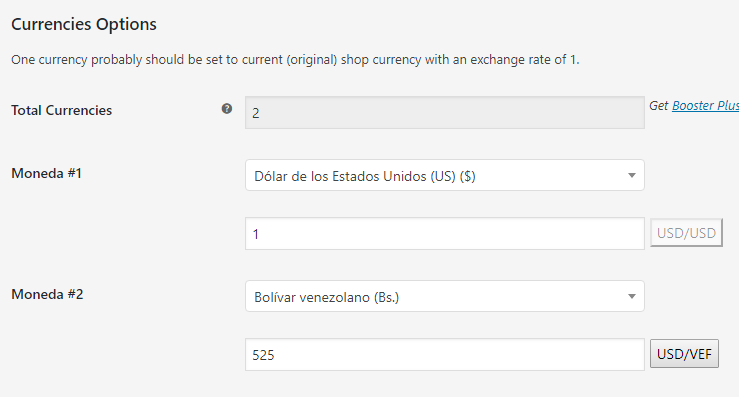The height and width of the screenshot is (397, 739).
Task: Select the Bolívar venezolano (Bs.) text
Action: coord(327,298)
